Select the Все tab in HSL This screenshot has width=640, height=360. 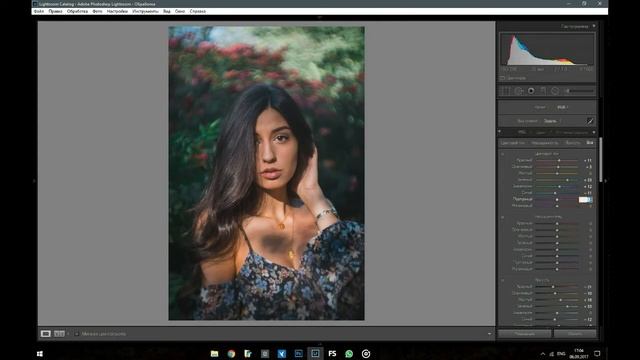tap(590, 143)
